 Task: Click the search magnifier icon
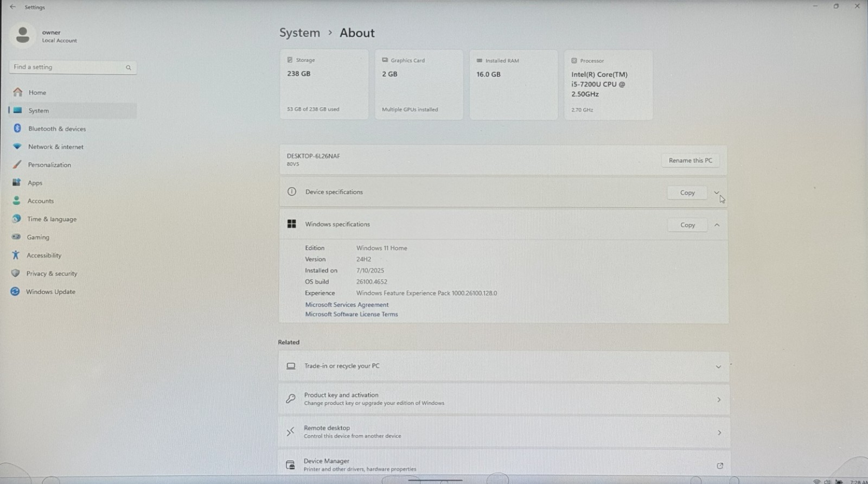click(129, 68)
